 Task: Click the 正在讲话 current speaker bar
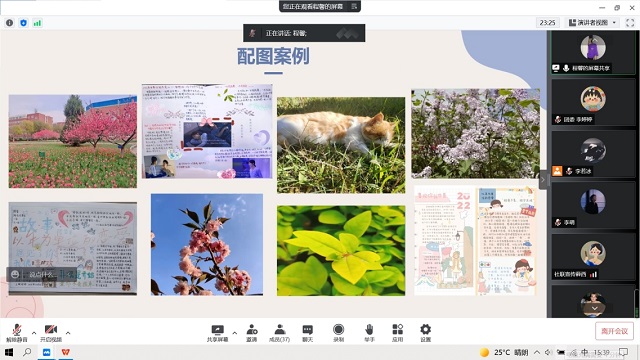pyautogui.click(x=304, y=33)
